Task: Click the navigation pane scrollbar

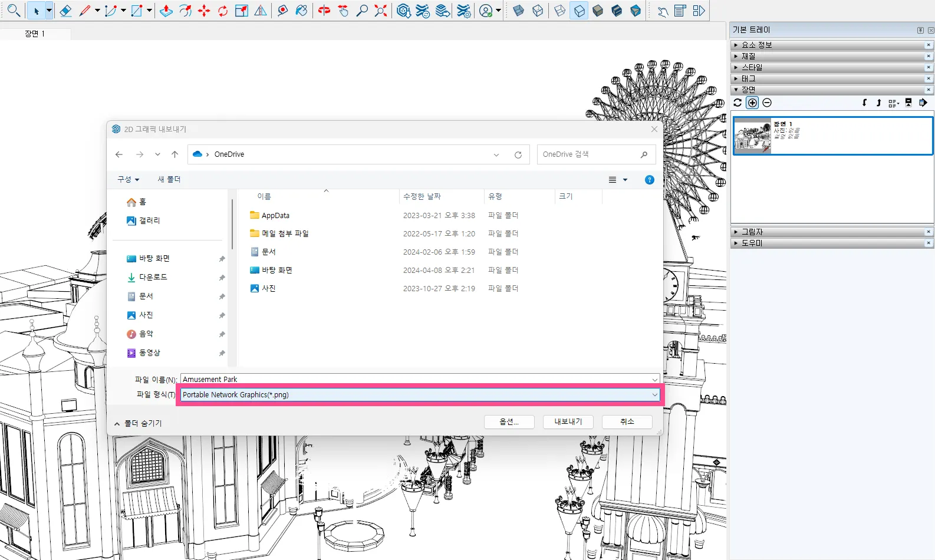Action: 232,224
